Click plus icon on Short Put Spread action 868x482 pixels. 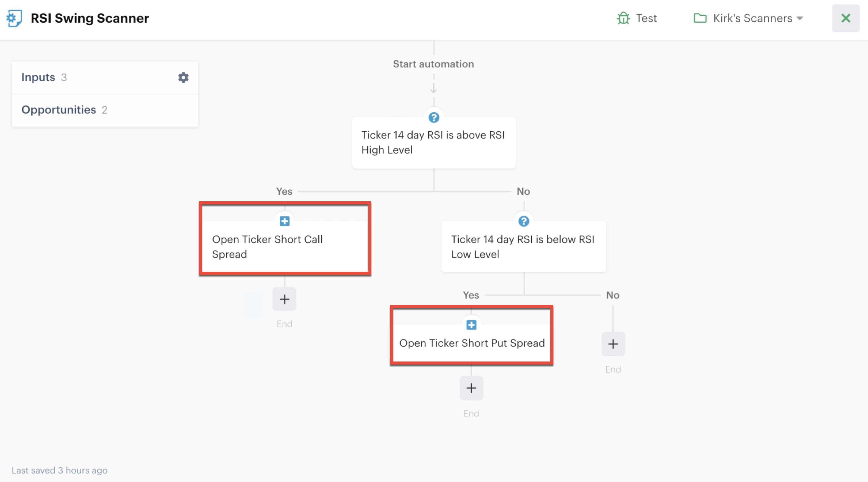point(471,325)
